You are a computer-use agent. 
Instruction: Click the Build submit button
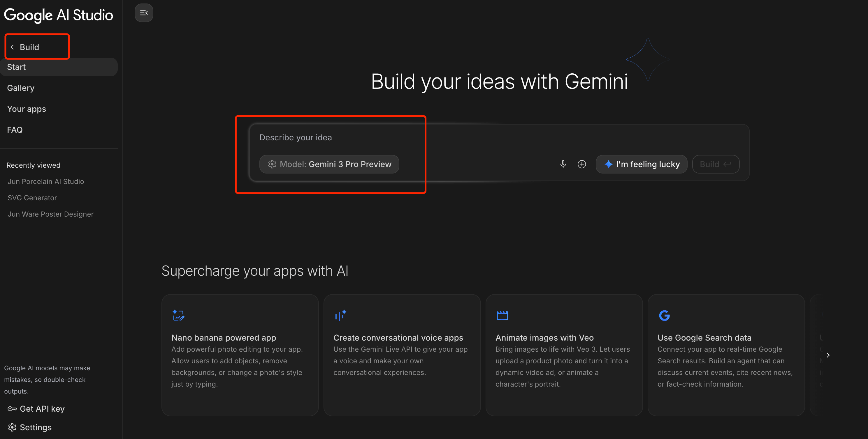pos(715,164)
